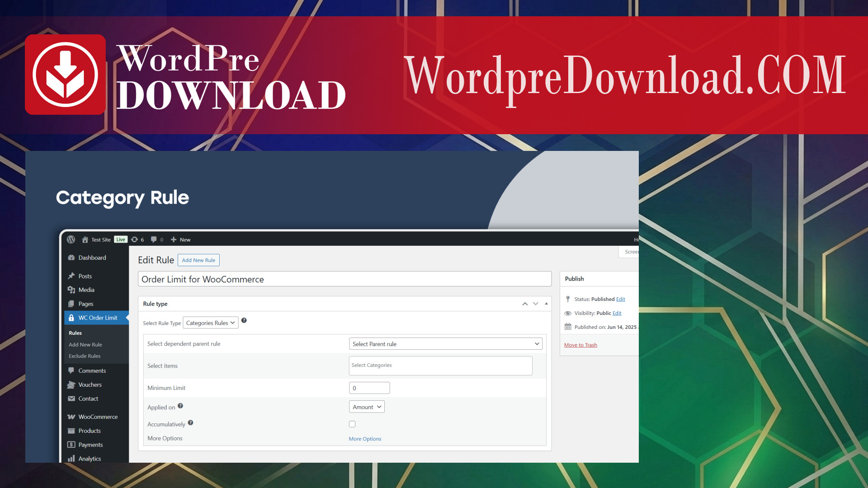
Task: Click help icon next to Select Rule Type
Action: tap(244, 320)
